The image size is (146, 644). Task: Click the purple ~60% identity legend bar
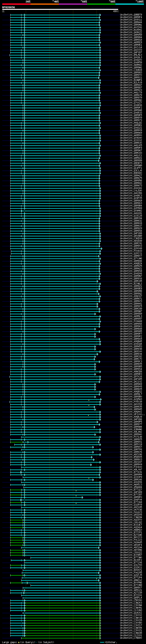73,4
